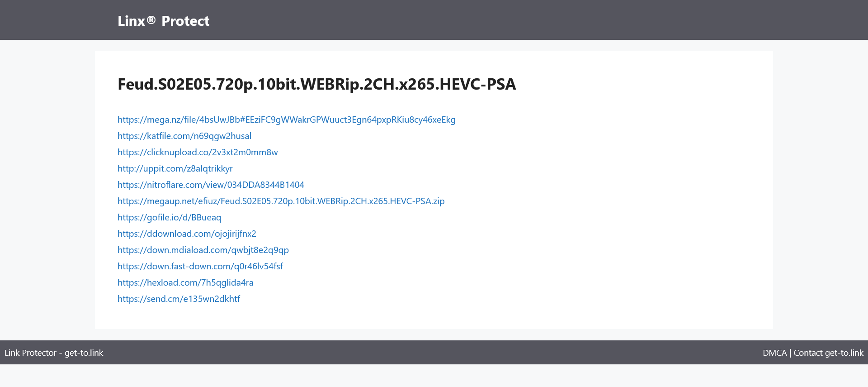
Task: Open the down.mdiaload.com link
Action: (203, 250)
